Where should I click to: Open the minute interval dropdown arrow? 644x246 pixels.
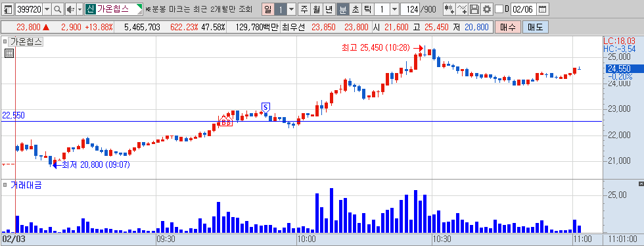point(394,9)
